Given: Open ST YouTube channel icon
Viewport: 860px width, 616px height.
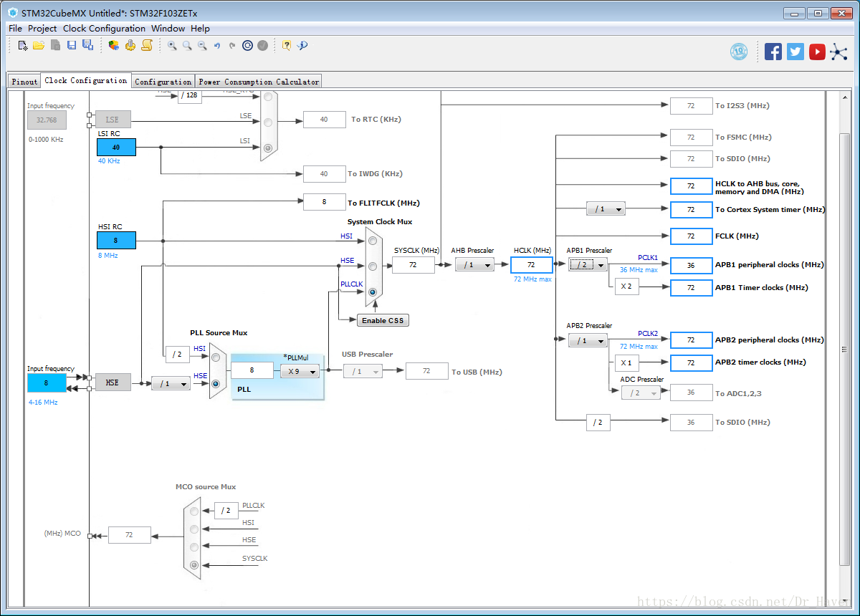Looking at the screenshot, I should [817, 52].
